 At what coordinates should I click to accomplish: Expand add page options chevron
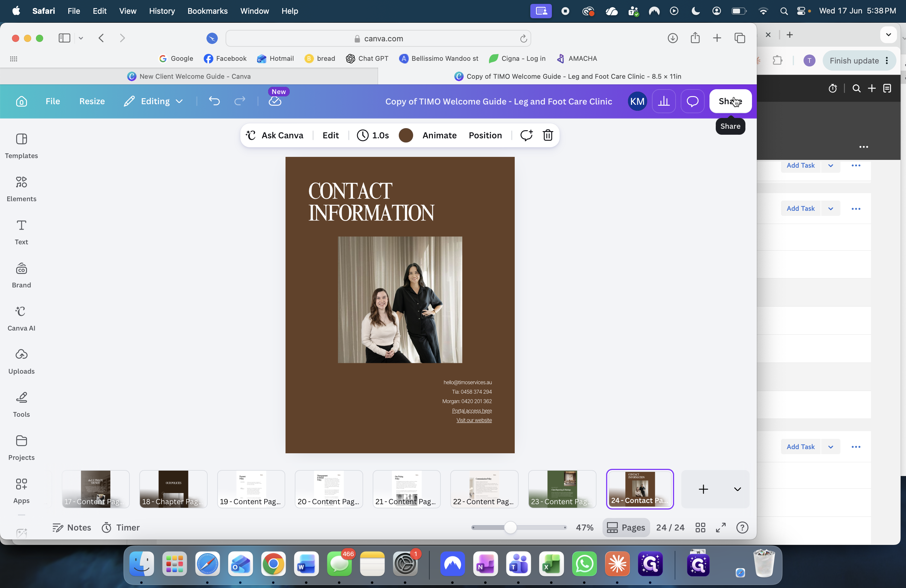737,489
